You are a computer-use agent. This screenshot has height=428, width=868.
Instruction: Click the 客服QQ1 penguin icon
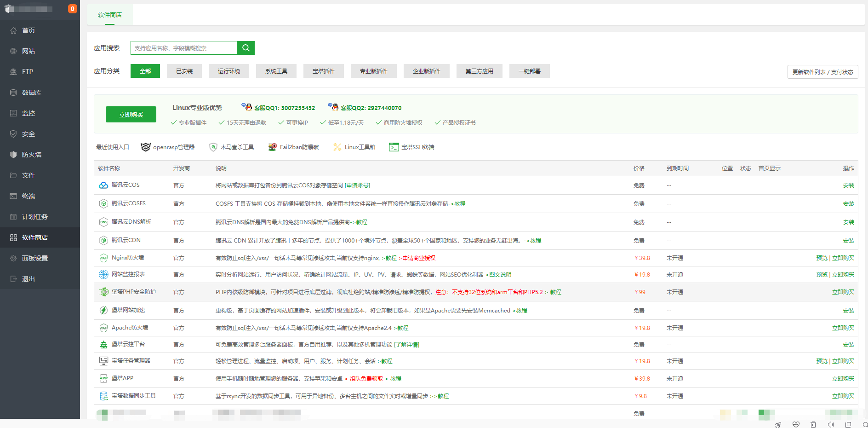(x=247, y=107)
